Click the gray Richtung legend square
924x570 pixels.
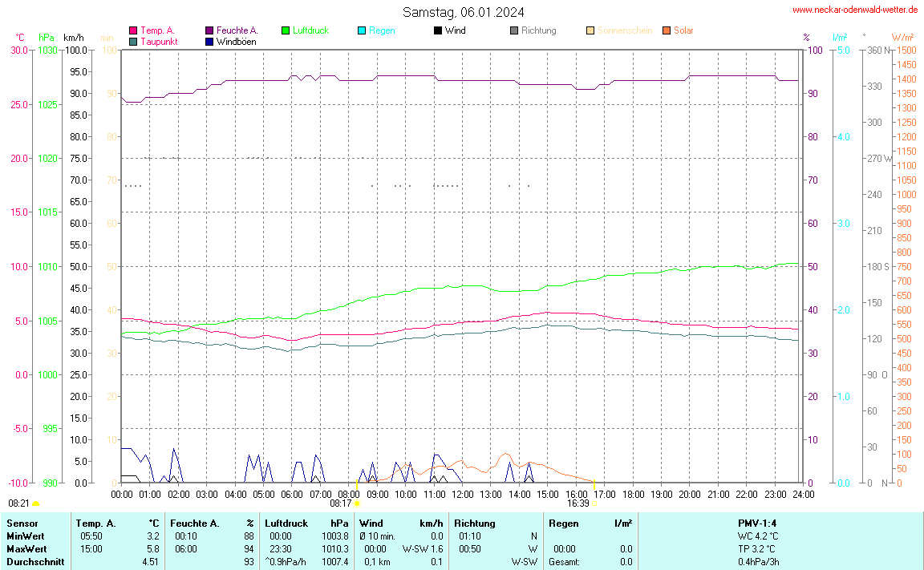coord(514,31)
